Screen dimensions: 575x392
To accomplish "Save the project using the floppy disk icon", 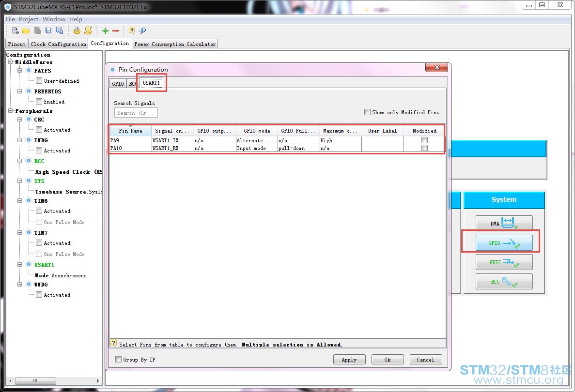I will click(48, 31).
